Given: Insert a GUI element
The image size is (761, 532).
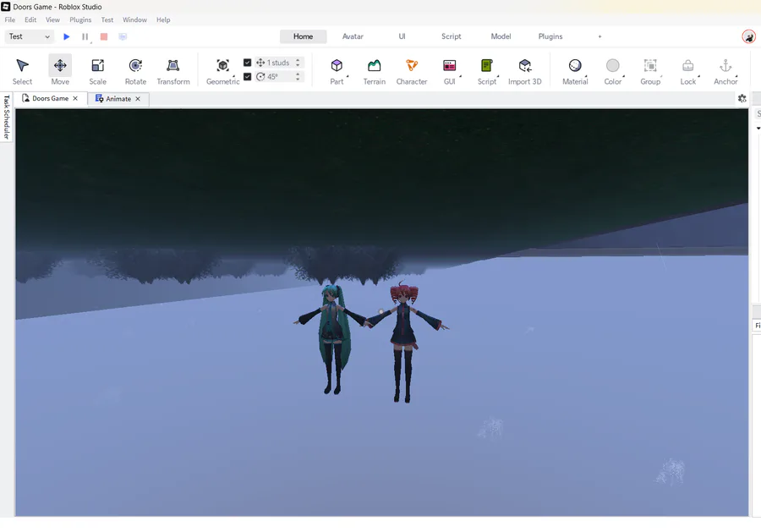Looking at the screenshot, I should (450, 71).
